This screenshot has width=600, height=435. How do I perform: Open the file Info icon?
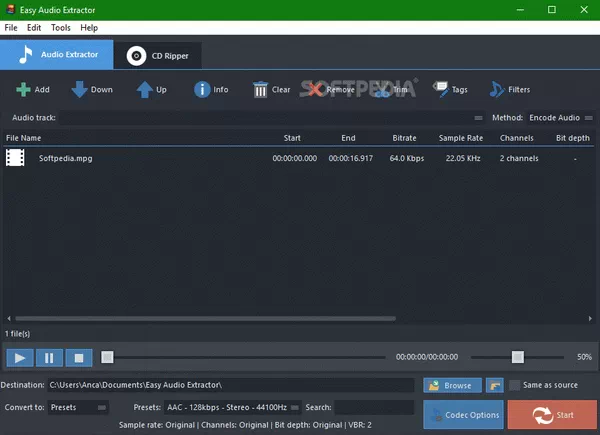(x=202, y=90)
